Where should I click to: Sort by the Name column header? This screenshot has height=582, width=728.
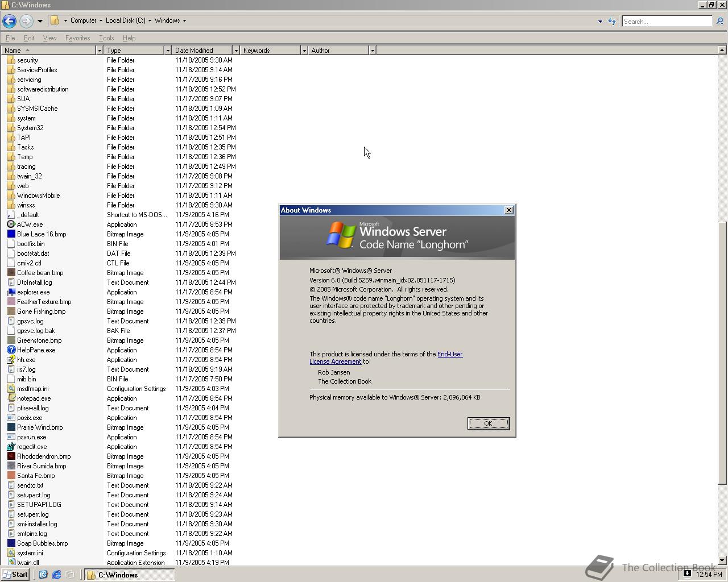[48, 51]
